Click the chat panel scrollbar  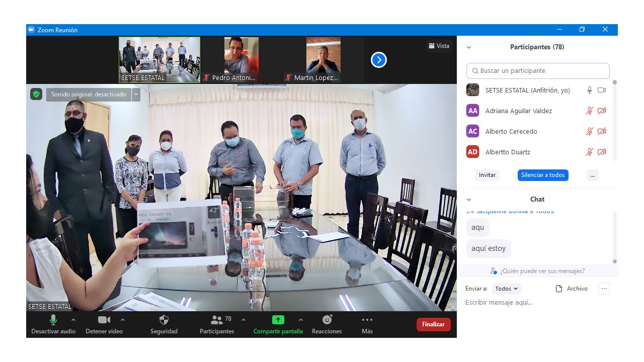pos(615,236)
